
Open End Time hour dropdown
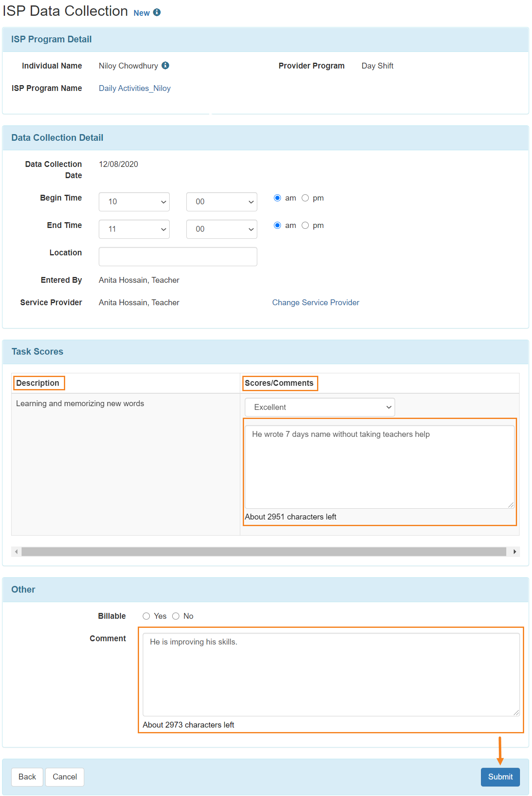134,229
